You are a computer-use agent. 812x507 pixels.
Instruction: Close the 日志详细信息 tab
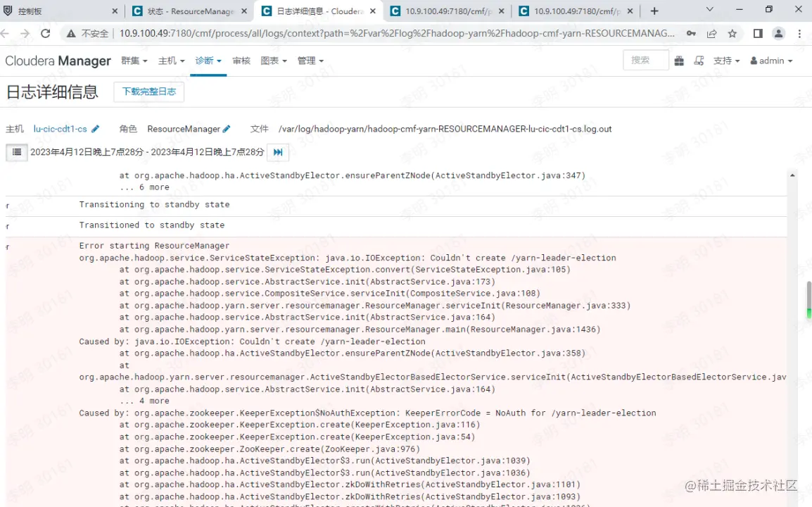point(373,11)
